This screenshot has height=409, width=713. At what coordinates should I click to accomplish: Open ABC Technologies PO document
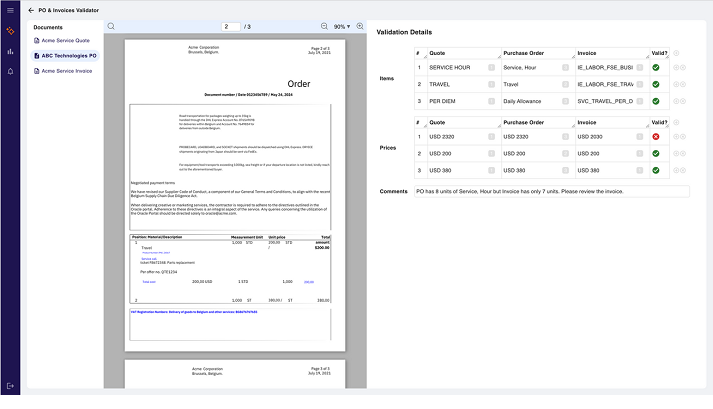(68, 56)
